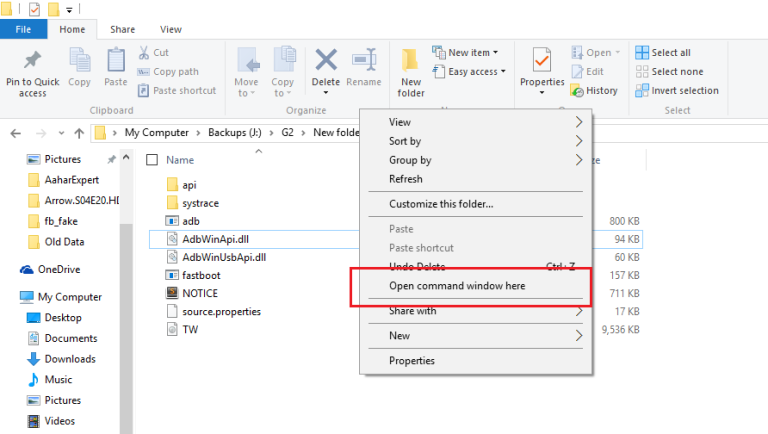The height and width of the screenshot is (434, 768).
Task: Click the Rename icon in Organize group
Action: click(x=364, y=61)
